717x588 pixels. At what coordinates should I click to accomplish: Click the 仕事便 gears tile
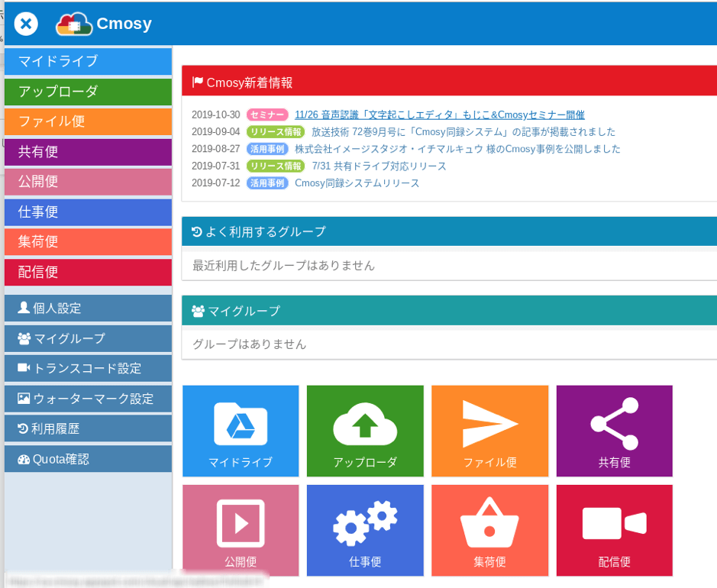click(x=365, y=531)
